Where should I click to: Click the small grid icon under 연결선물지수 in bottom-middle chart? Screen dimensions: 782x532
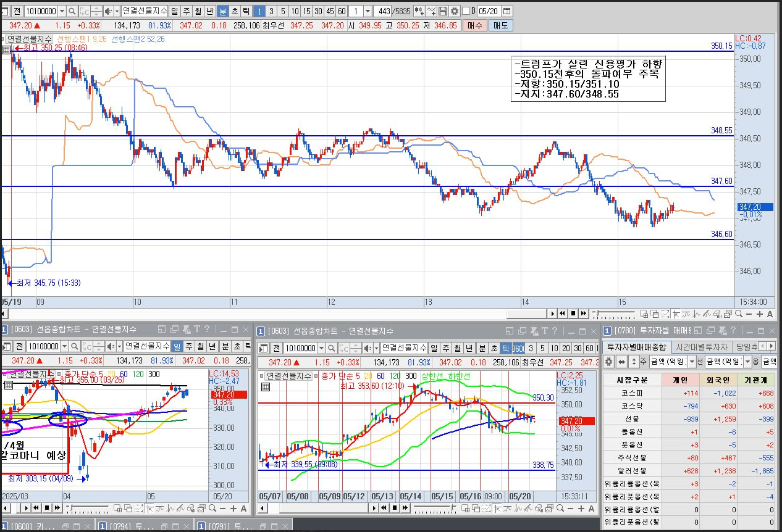(x=266, y=387)
